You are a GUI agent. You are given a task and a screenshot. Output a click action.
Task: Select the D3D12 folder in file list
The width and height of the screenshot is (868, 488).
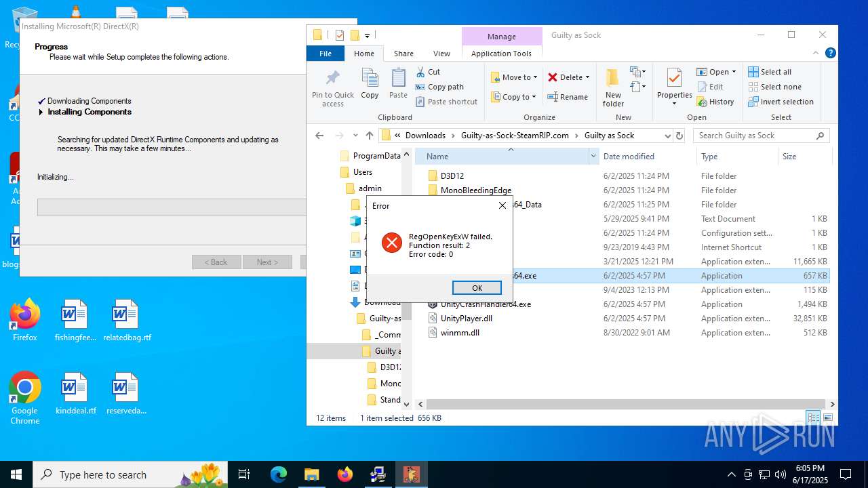click(452, 176)
